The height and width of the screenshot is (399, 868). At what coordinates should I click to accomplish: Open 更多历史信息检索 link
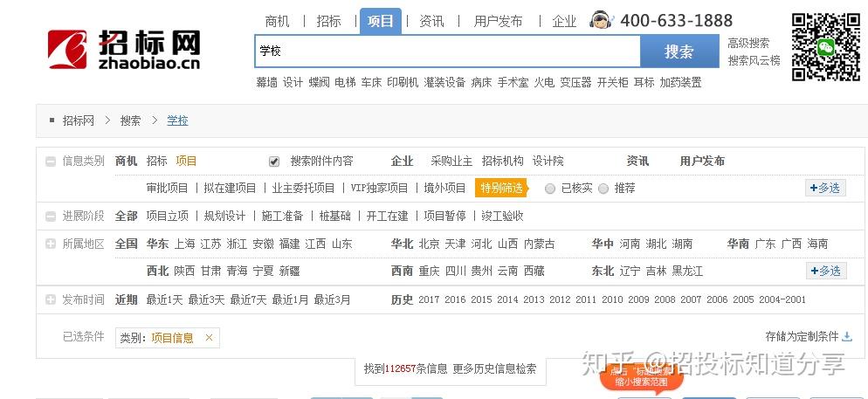[x=494, y=368]
